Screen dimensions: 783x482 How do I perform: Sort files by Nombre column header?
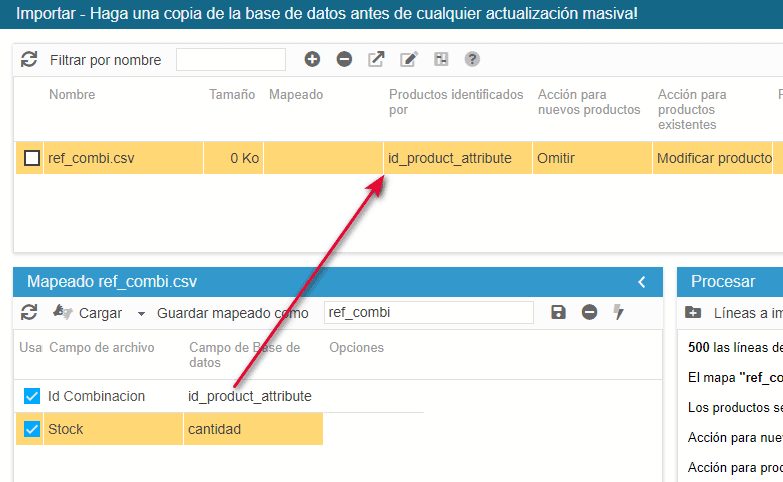72,95
